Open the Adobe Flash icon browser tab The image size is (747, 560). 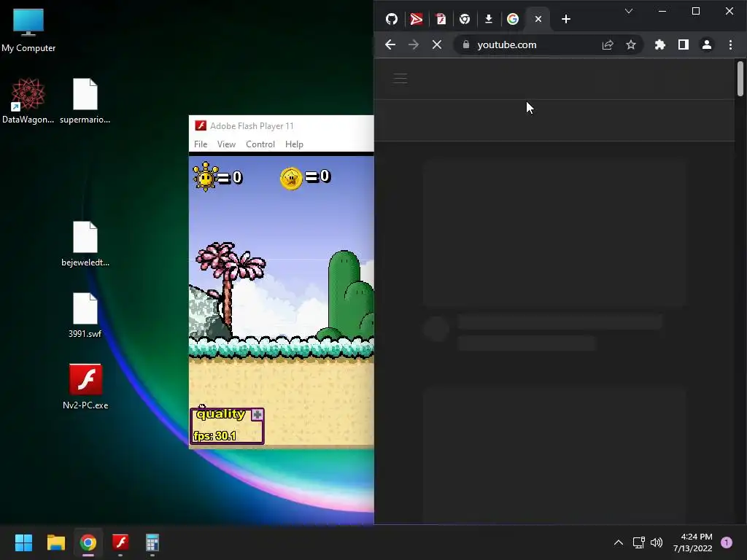(441, 19)
